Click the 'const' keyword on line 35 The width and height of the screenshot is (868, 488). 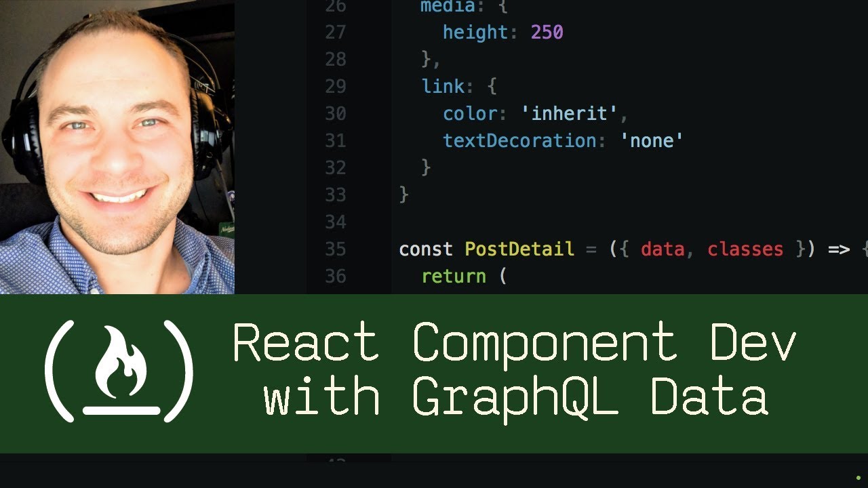click(x=426, y=249)
